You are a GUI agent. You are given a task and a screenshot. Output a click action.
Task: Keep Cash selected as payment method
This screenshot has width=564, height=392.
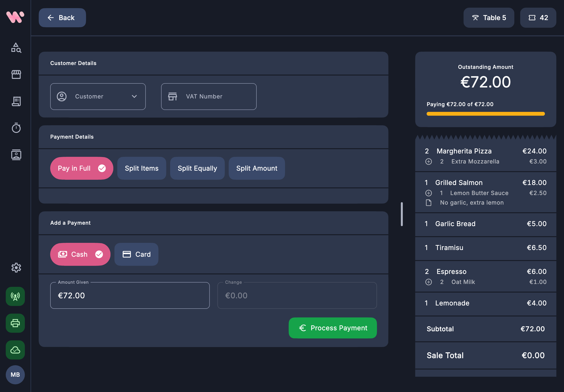point(80,254)
